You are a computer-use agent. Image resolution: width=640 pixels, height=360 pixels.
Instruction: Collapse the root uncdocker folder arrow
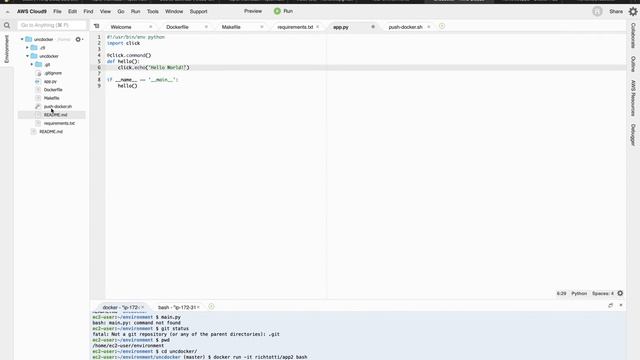coord(22,39)
